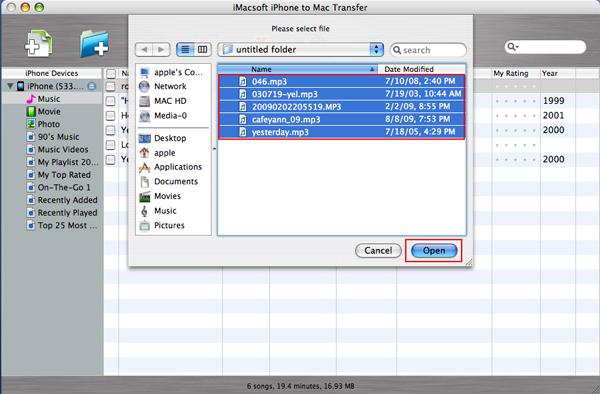Open the 90's Music playlist
Viewport: 600px width, 394px height.
(x=53, y=137)
